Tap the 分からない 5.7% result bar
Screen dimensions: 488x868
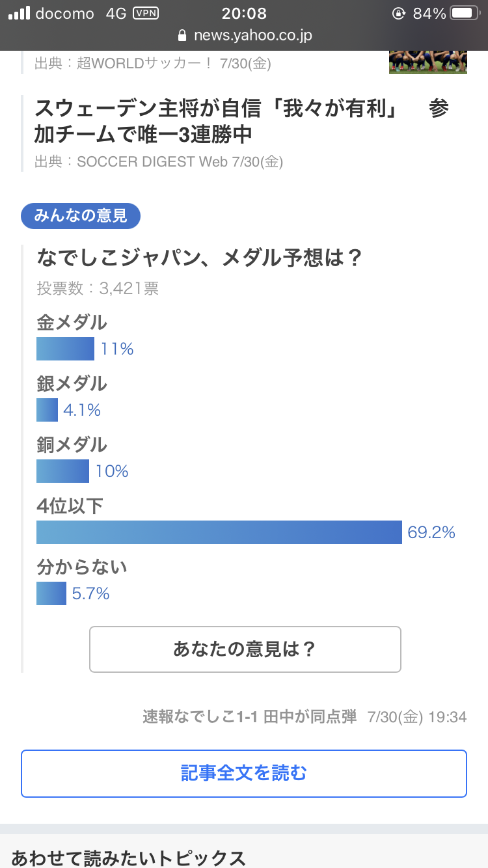coord(51,593)
